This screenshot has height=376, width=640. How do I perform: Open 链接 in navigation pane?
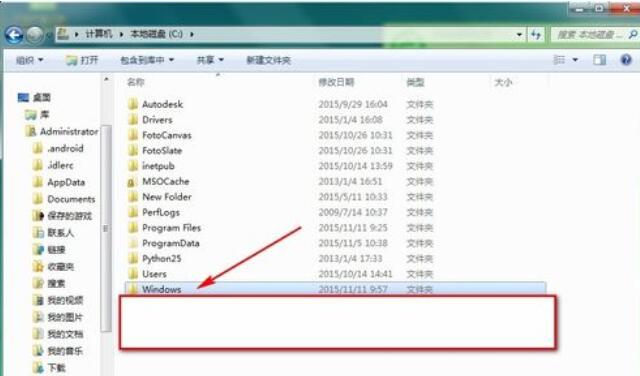pos(49,249)
